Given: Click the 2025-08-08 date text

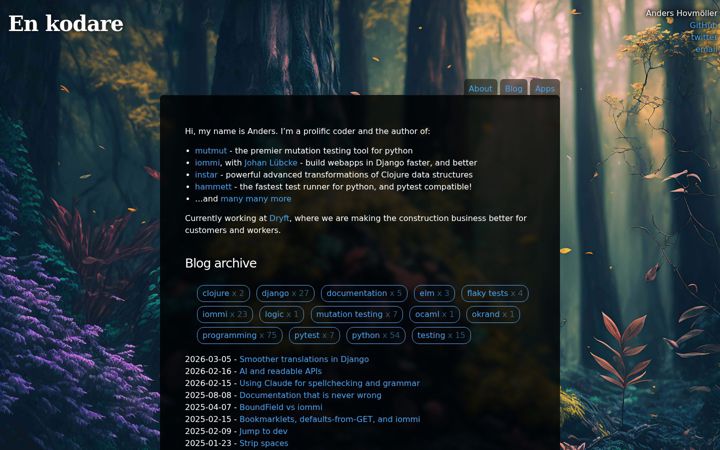Looking at the screenshot, I should point(208,395).
